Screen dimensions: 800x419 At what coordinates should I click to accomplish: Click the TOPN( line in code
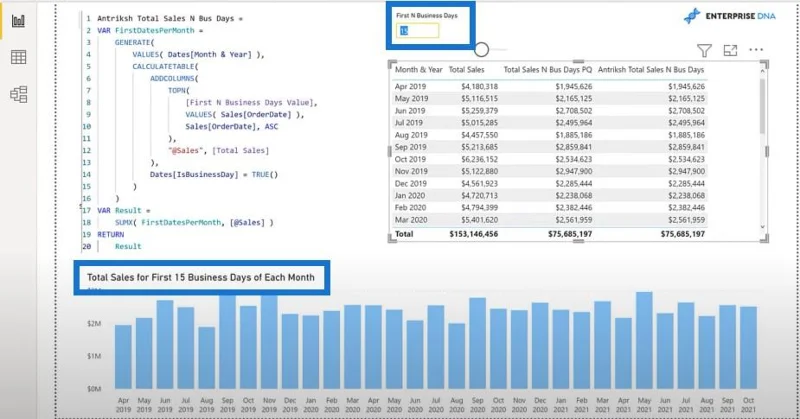coord(179,90)
